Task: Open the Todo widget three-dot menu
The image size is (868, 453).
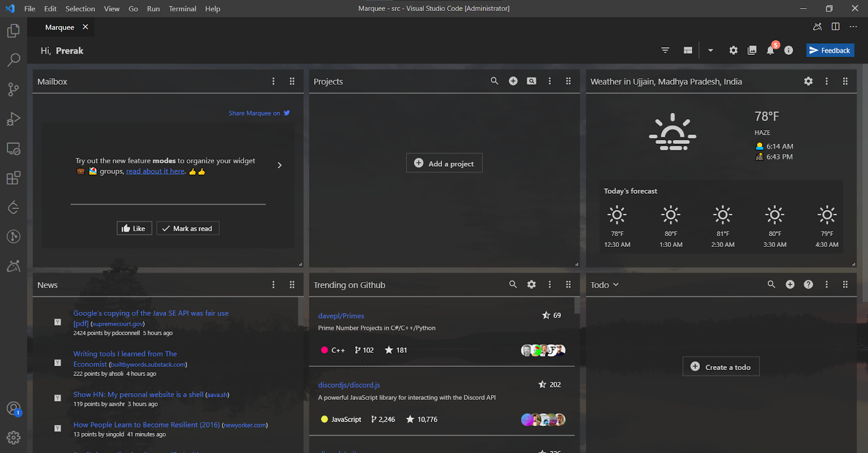Action: [x=827, y=284]
